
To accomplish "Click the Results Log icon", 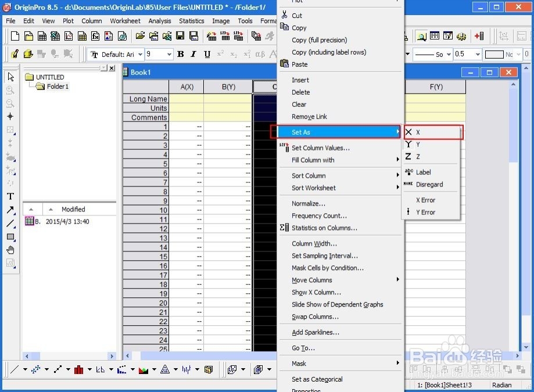I will (435, 36).
